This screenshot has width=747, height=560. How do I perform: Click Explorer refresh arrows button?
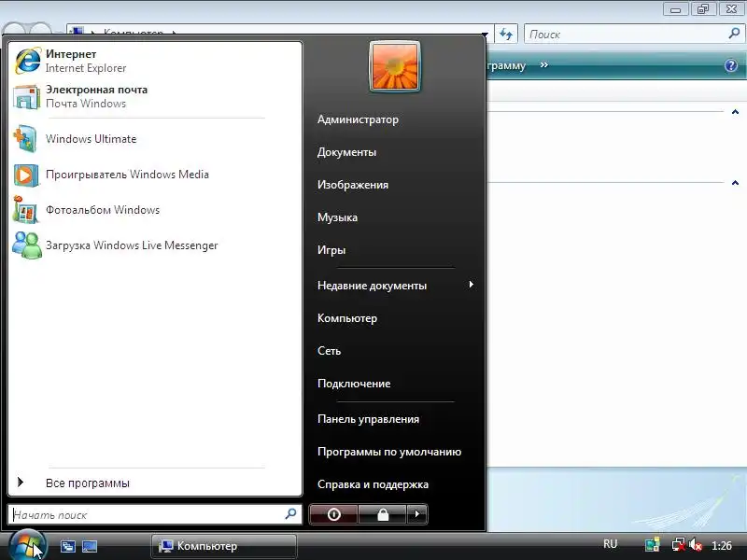pos(506,35)
